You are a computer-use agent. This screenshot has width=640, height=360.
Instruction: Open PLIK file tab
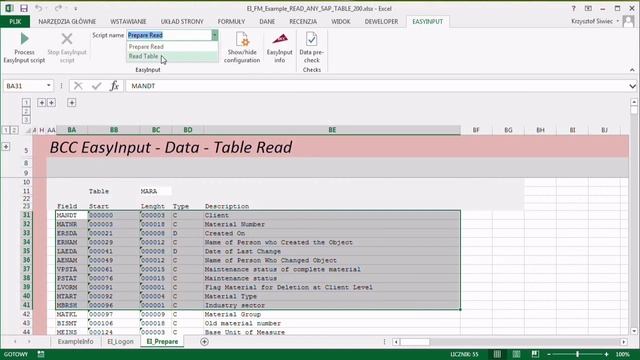pyautogui.click(x=15, y=21)
